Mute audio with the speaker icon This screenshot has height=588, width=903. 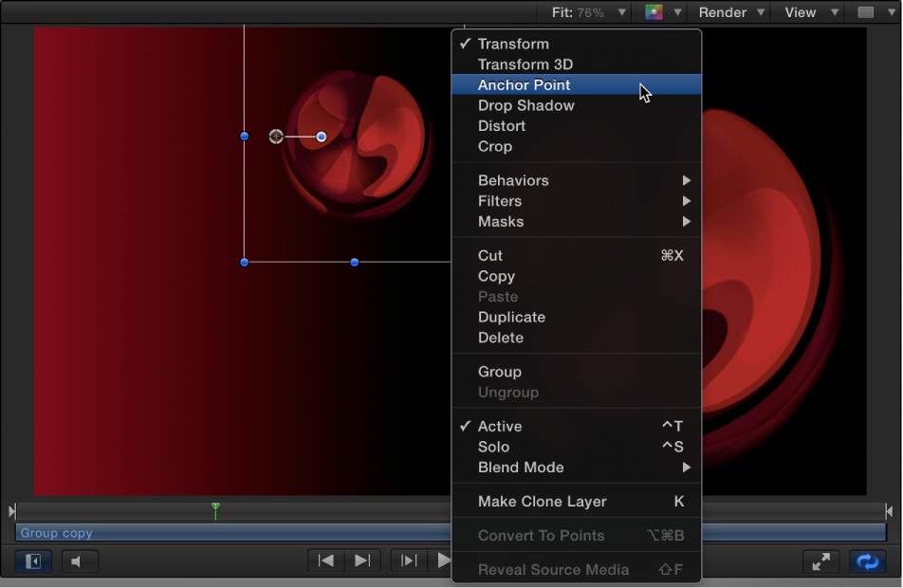tap(80, 560)
